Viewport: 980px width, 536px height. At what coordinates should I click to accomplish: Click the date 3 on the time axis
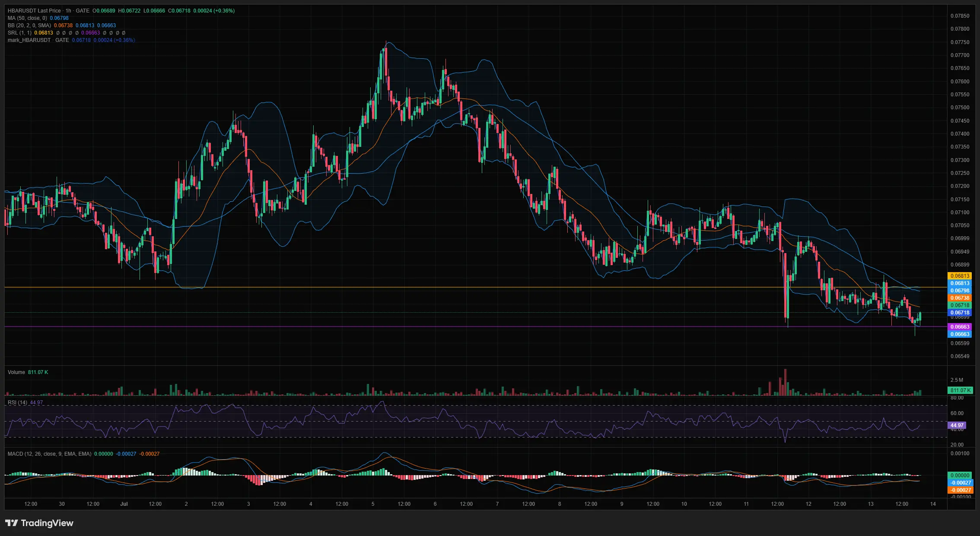[x=248, y=504]
